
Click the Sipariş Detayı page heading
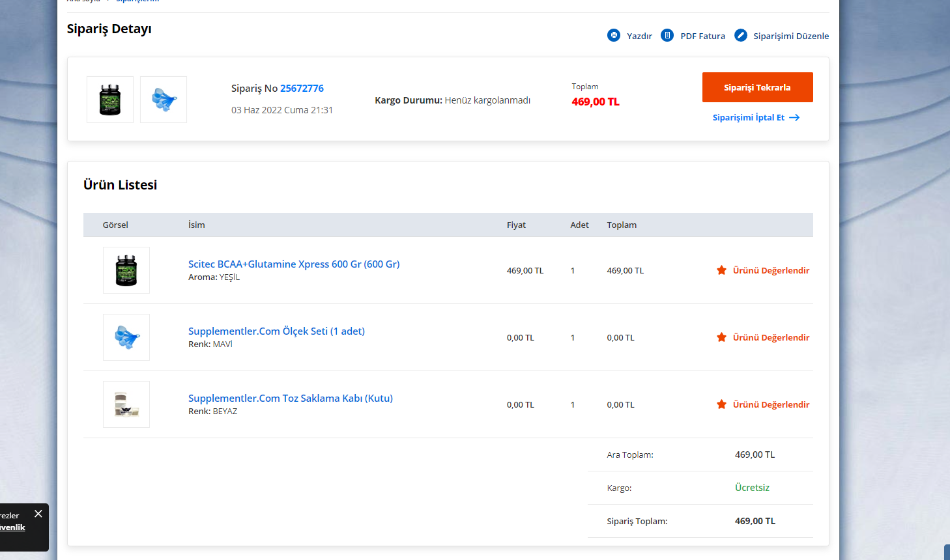click(109, 29)
